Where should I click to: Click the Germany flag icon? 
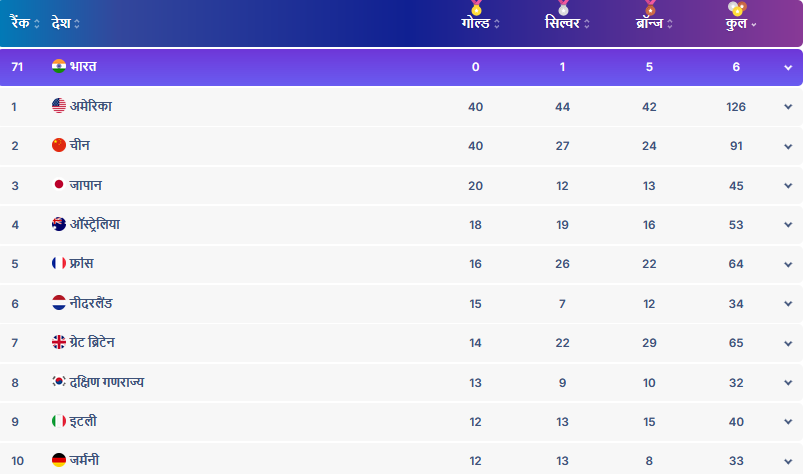pyautogui.click(x=59, y=460)
